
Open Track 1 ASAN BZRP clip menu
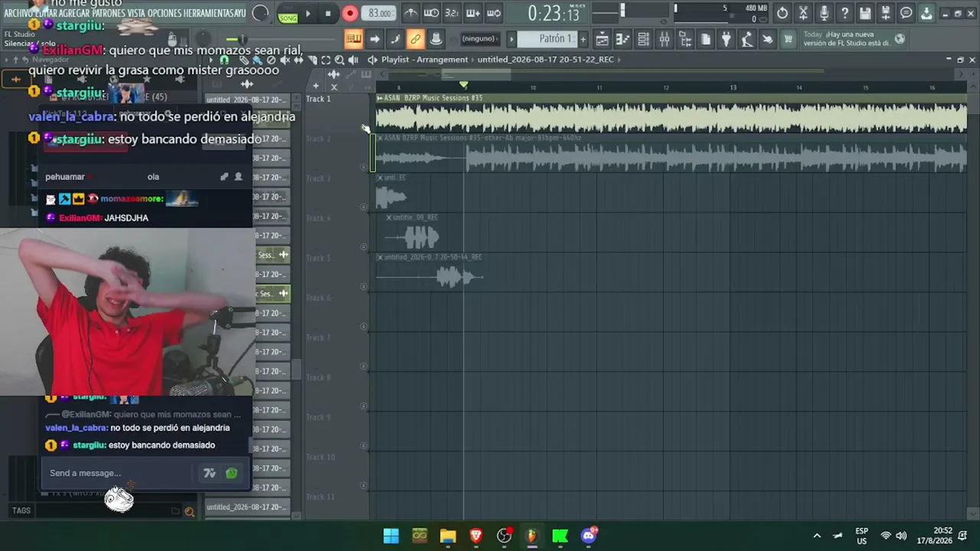[380, 98]
